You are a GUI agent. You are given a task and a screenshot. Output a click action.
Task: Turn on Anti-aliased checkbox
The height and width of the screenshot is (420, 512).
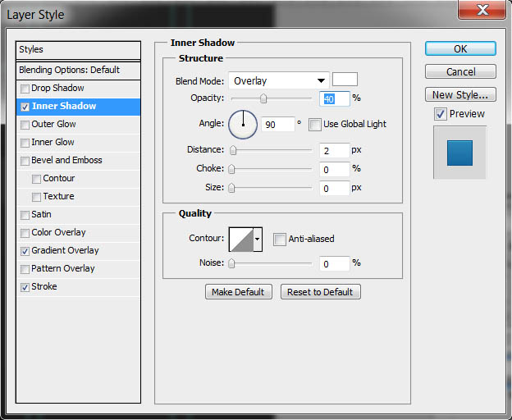click(280, 240)
